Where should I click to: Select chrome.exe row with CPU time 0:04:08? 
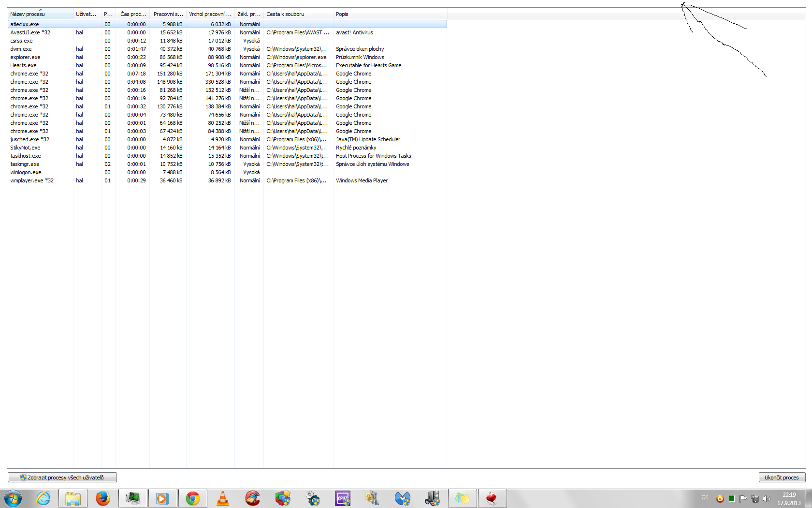(227, 82)
